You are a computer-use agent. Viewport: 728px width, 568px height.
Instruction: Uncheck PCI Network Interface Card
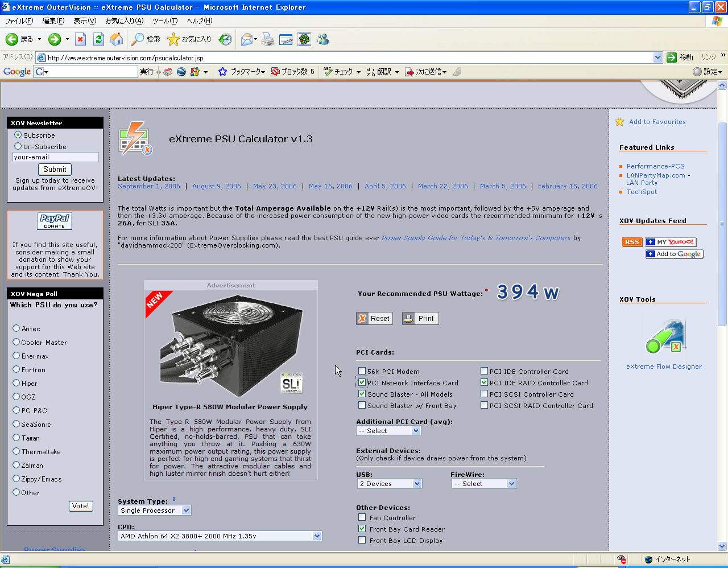[362, 382]
